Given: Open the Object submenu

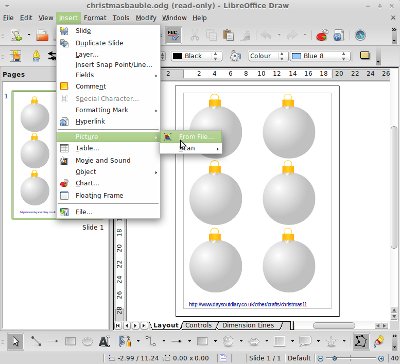Looking at the screenshot, I should [108, 172].
